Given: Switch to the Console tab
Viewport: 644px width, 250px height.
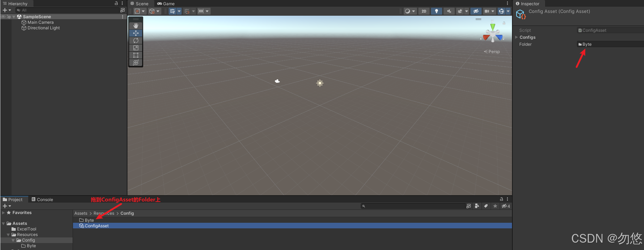Looking at the screenshot, I should click(x=42, y=199).
